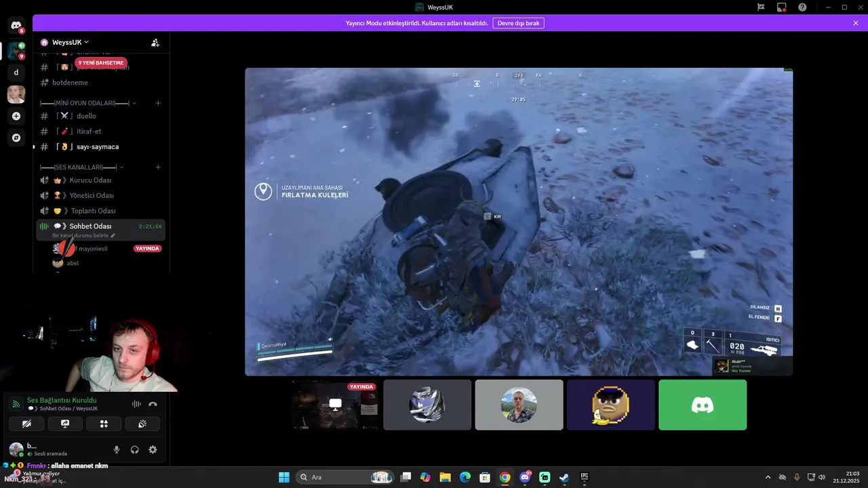
Task: Open the green streaming app taskbar icon
Action: (x=545, y=477)
